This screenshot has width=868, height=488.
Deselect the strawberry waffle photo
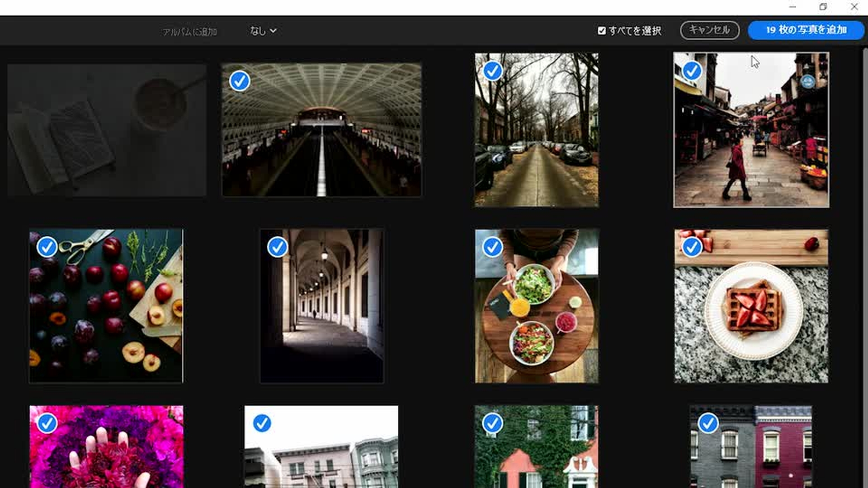click(692, 247)
